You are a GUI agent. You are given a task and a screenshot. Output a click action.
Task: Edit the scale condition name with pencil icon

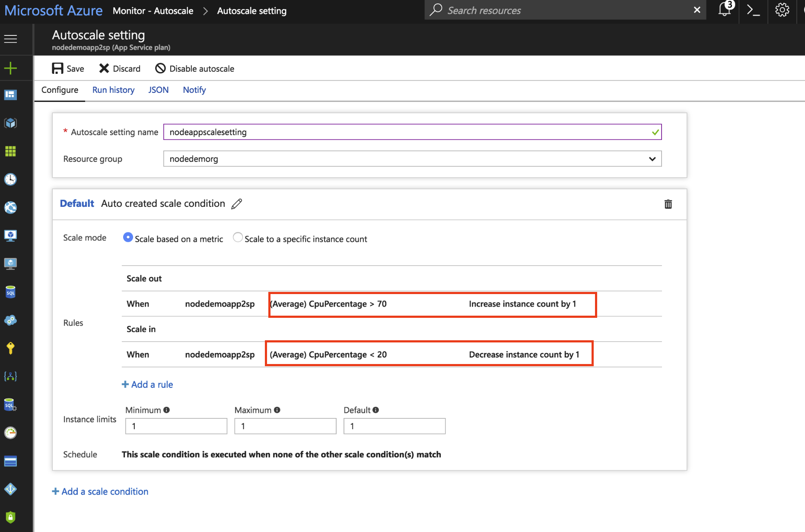pyautogui.click(x=237, y=203)
